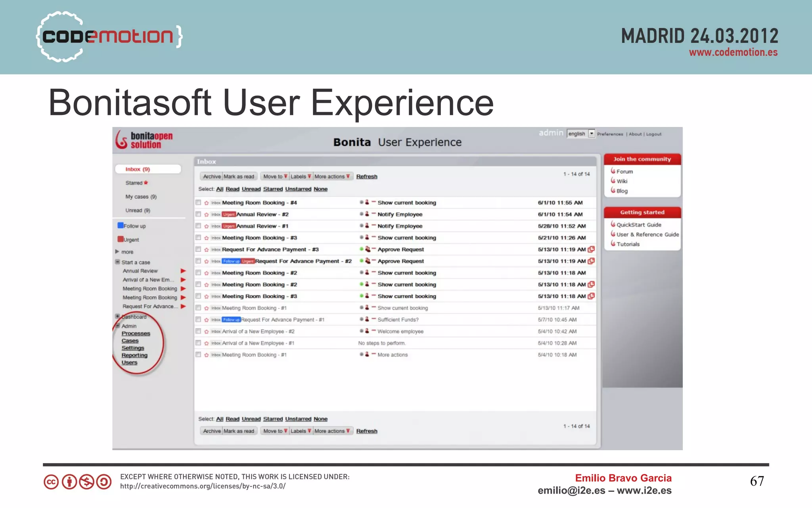The image size is (812, 508).
Task: Check the box for Annual Review - #2
Action: [198, 214]
